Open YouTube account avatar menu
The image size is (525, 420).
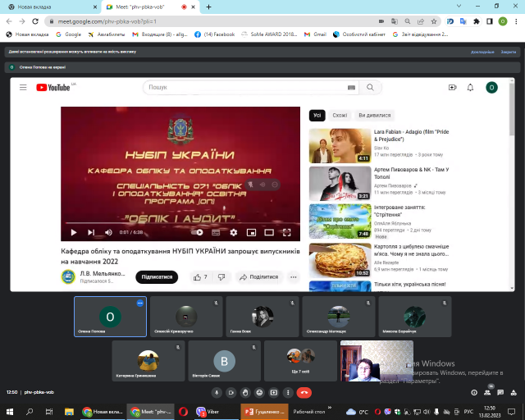pyautogui.click(x=491, y=88)
